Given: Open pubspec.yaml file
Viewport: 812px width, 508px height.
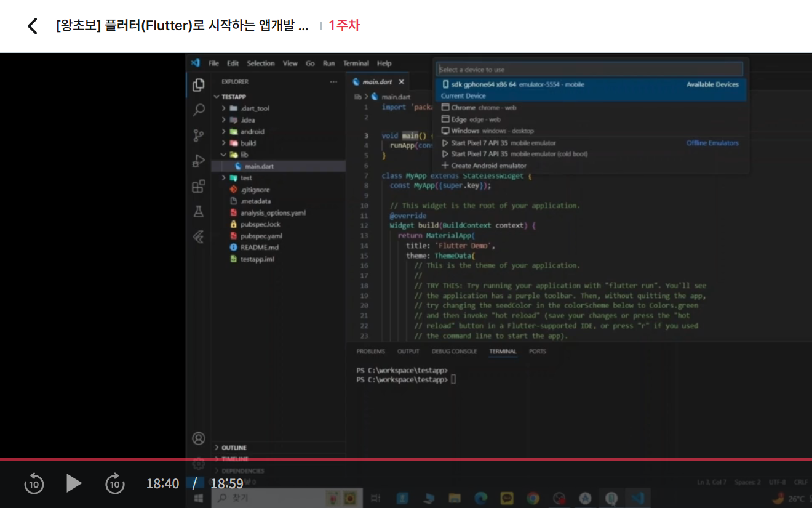Looking at the screenshot, I should [x=278, y=236].
